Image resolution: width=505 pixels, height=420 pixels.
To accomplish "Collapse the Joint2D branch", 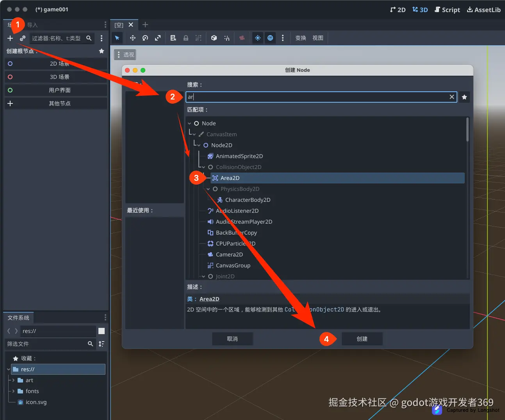I will click(203, 276).
